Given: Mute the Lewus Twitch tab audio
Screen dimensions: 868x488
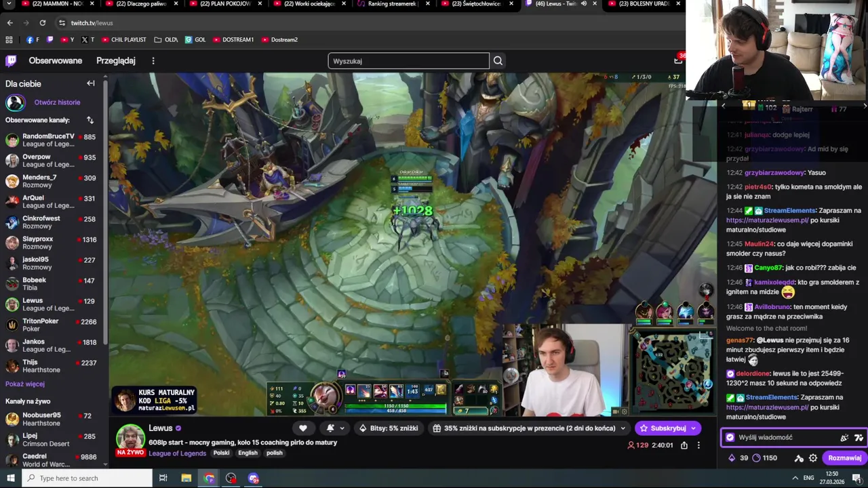Looking at the screenshot, I should pos(585,3).
